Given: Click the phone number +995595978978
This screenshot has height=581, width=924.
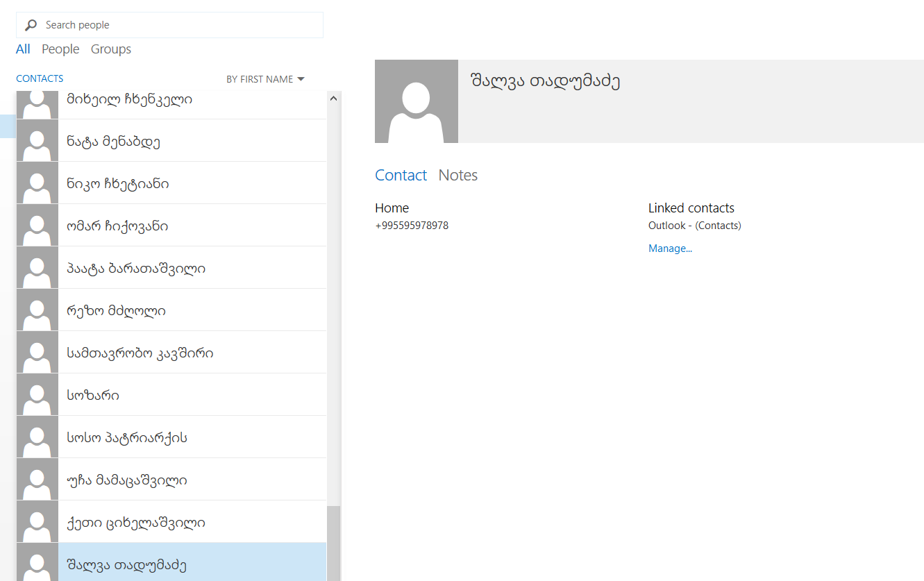Looking at the screenshot, I should coord(412,226).
